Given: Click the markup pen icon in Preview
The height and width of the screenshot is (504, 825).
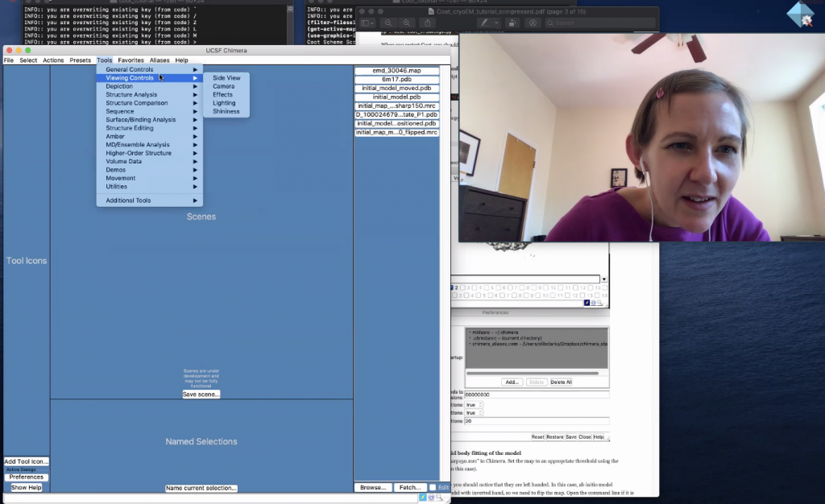Looking at the screenshot, I should 484,23.
